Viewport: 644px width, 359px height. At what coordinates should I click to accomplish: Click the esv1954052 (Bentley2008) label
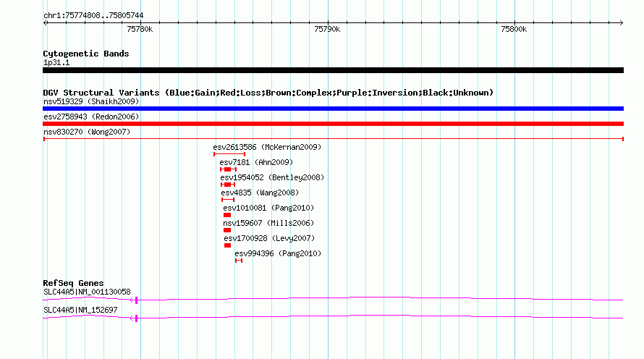[272, 177]
